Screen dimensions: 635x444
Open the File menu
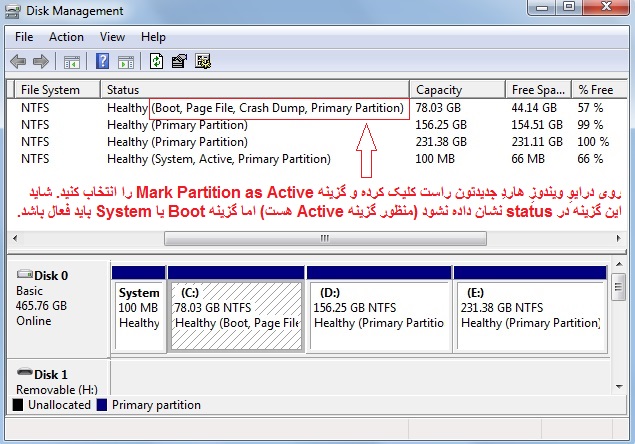pos(24,37)
